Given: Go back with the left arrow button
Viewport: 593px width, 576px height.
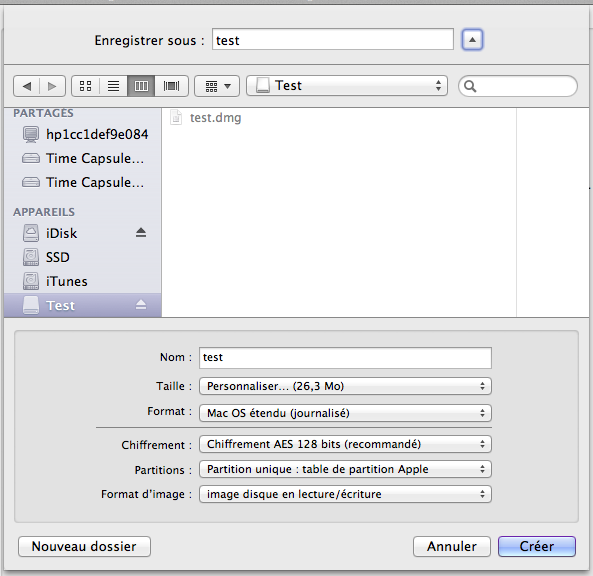Looking at the screenshot, I should pyautogui.click(x=26, y=86).
